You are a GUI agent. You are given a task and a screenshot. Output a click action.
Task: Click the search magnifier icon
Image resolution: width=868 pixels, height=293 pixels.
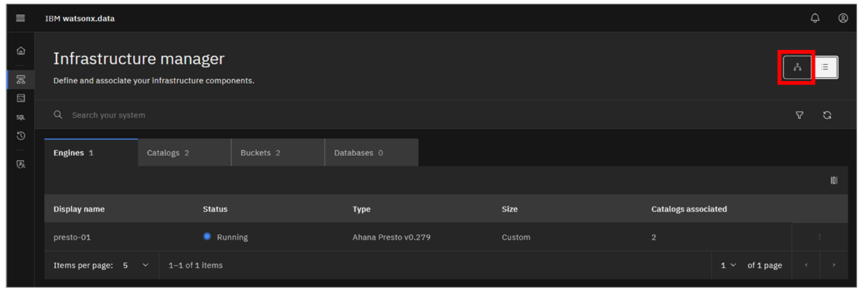click(x=58, y=115)
